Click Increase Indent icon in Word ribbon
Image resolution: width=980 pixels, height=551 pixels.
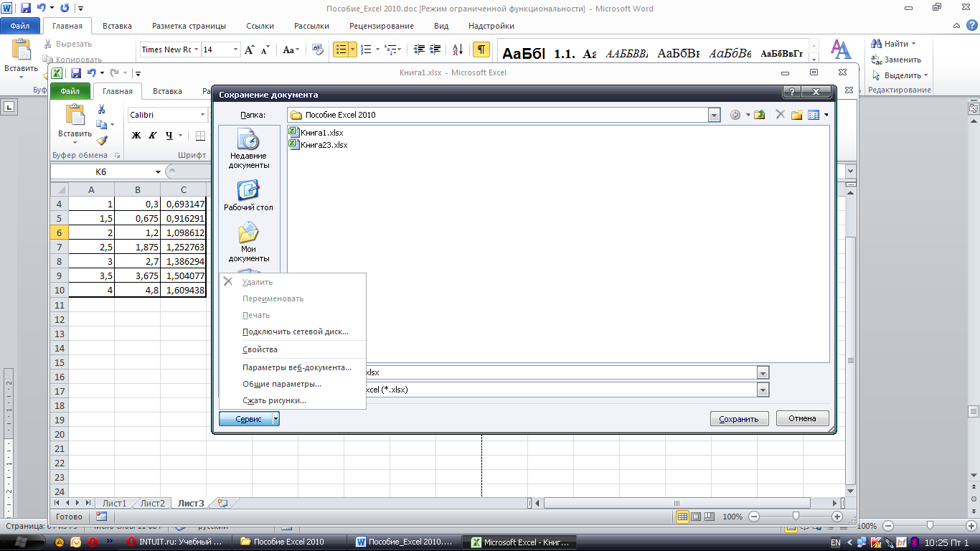(x=436, y=50)
